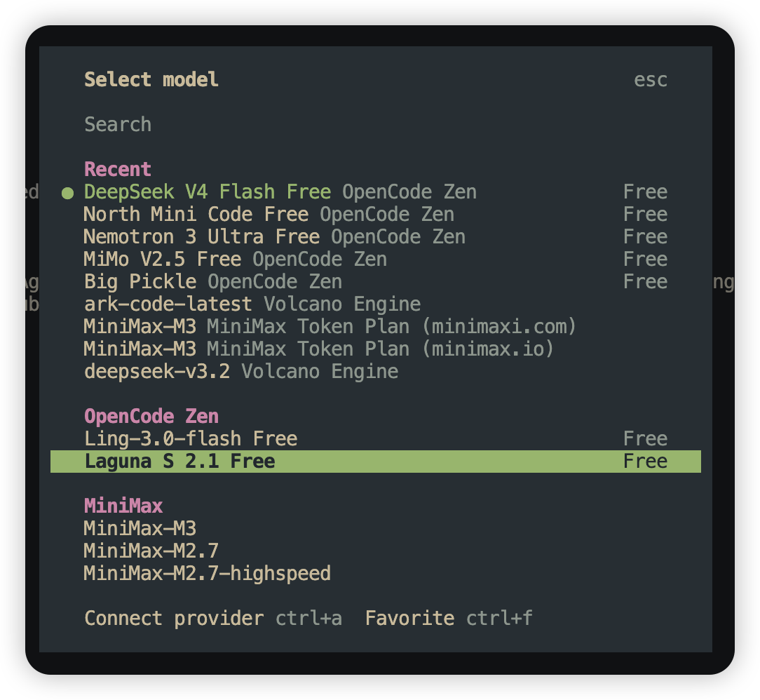The height and width of the screenshot is (700, 760).
Task: Select Nemotron 3 Ultra Free
Action: click(376, 236)
